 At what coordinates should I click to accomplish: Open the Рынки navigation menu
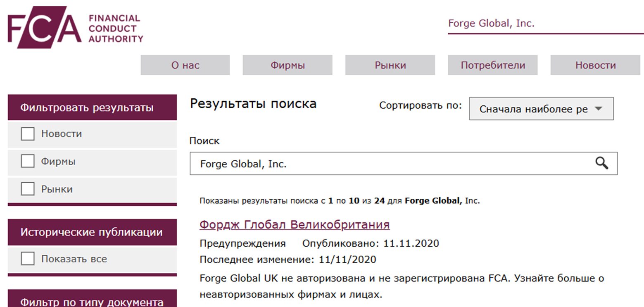coord(390,65)
